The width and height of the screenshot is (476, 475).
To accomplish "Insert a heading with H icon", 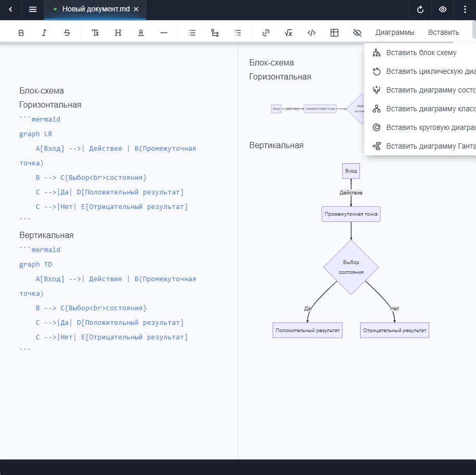I will click(x=118, y=33).
